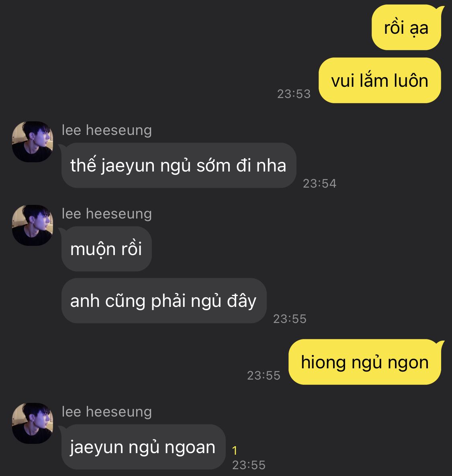
Task: Open sender name above "jaeyun ngủ ngoan"
Action: point(106,412)
